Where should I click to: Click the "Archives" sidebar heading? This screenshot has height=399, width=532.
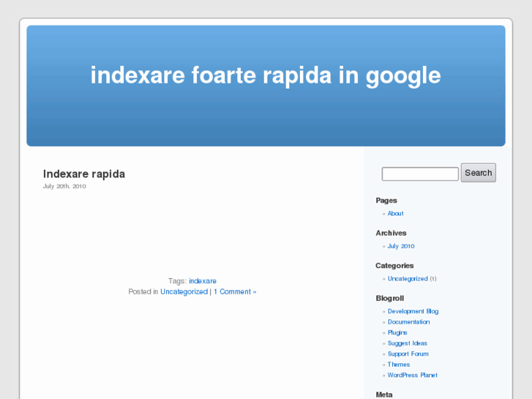pyautogui.click(x=391, y=233)
